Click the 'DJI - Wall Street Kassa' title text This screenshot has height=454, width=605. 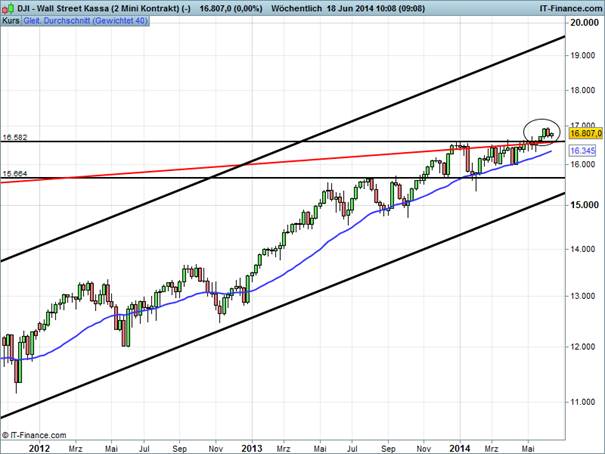pos(63,8)
